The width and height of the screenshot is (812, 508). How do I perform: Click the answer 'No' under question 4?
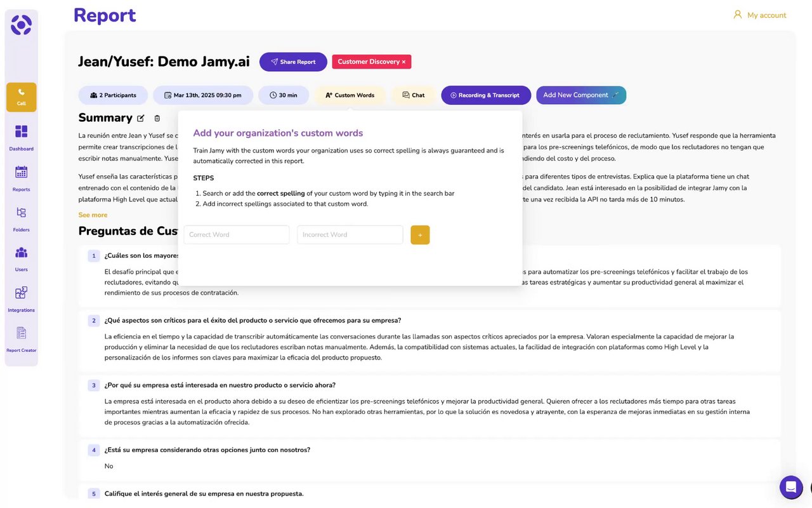(108, 466)
